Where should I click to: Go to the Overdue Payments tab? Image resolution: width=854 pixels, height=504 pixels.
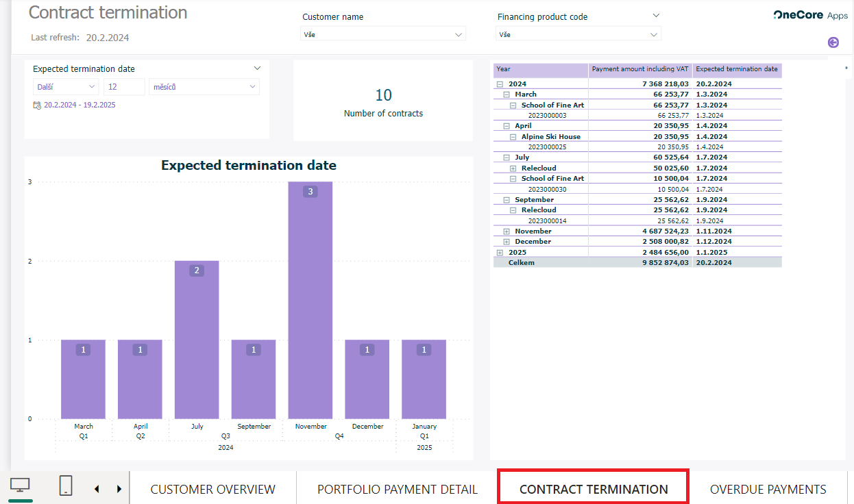click(x=768, y=490)
